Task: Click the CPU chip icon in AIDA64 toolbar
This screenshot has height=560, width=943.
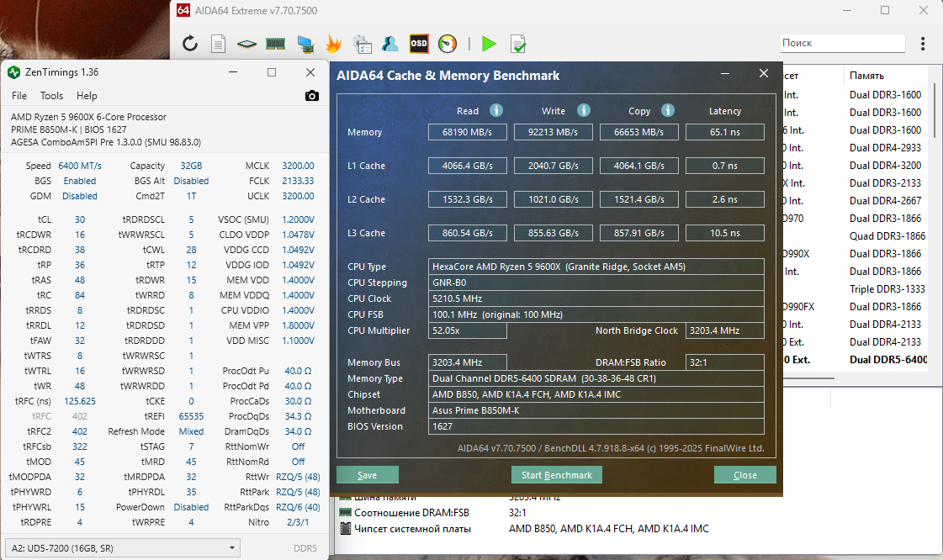Action: (246, 44)
